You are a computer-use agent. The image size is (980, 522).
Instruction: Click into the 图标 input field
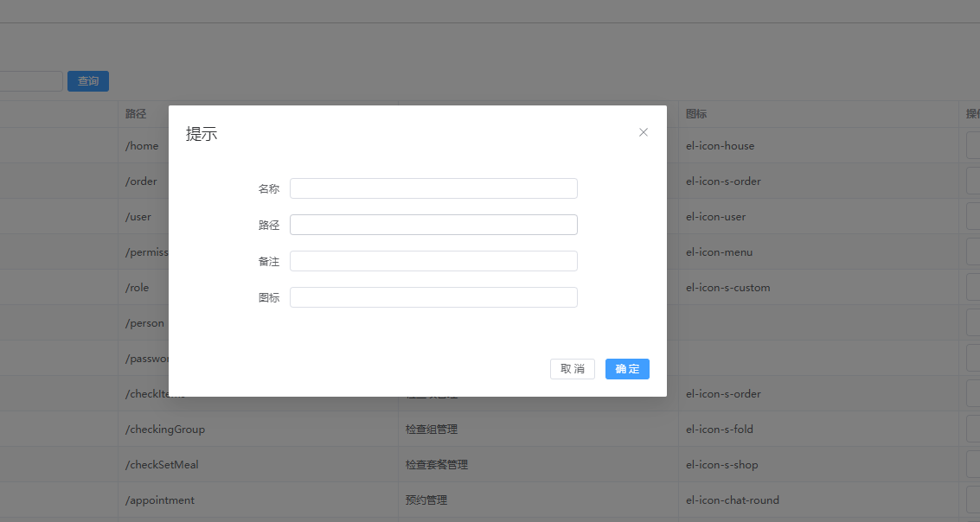[433, 297]
